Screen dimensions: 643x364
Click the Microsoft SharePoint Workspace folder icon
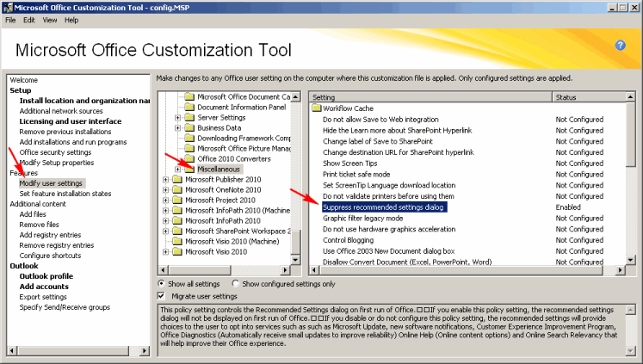pyautogui.click(x=177, y=231)
